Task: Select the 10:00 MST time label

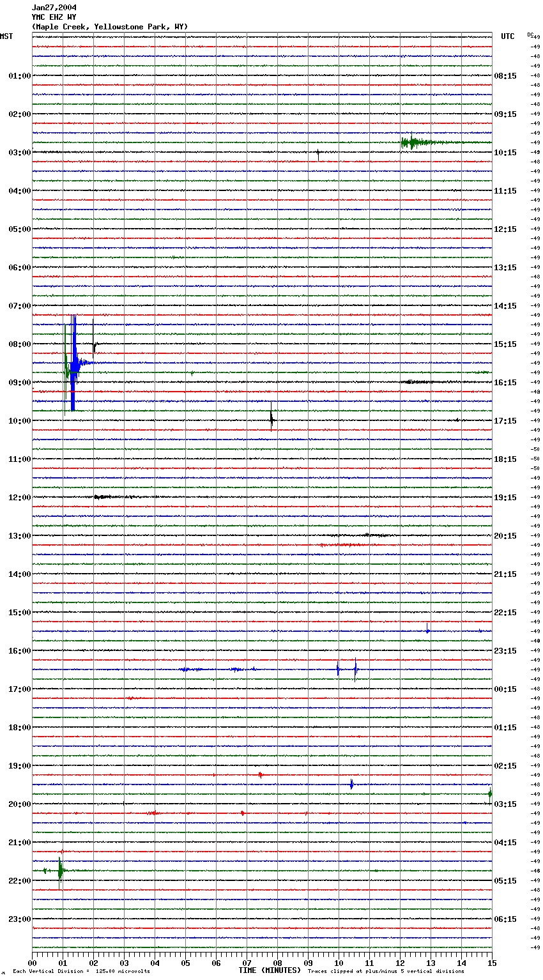Action: pos(20,421)
